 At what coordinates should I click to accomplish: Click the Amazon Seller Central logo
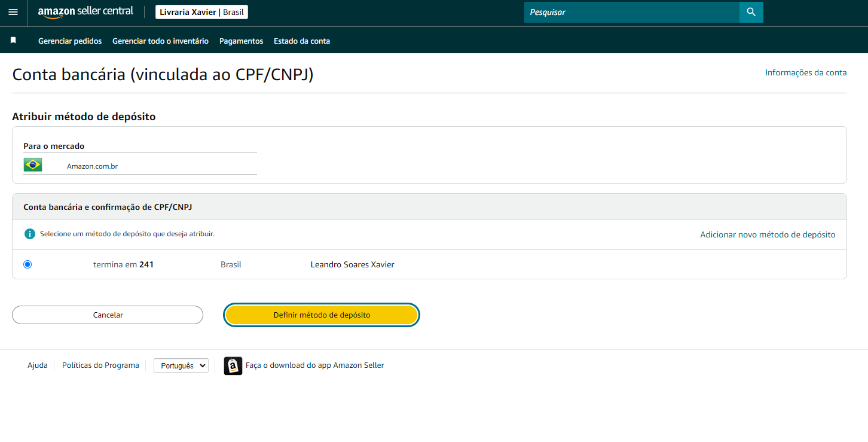click(x=85, y=12)
